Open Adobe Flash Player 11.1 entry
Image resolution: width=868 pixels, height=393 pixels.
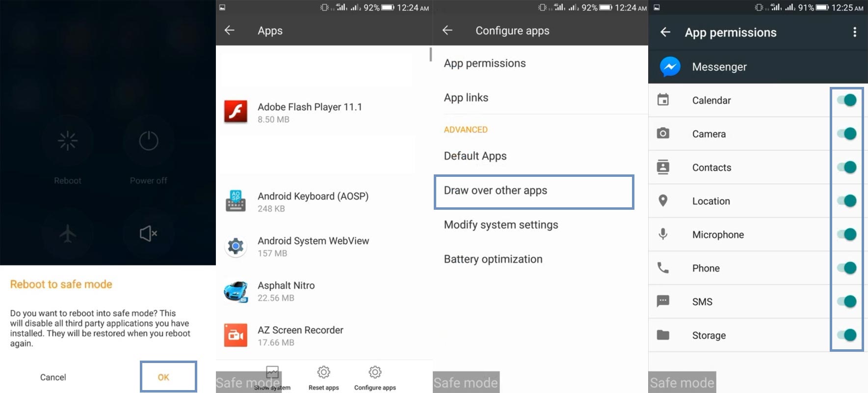(x=310, y=112)
